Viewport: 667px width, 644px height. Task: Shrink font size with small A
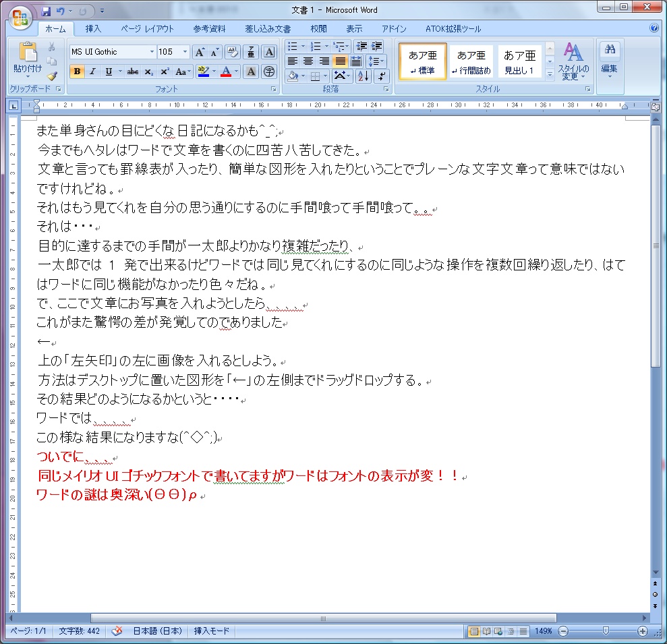(214, 53)
